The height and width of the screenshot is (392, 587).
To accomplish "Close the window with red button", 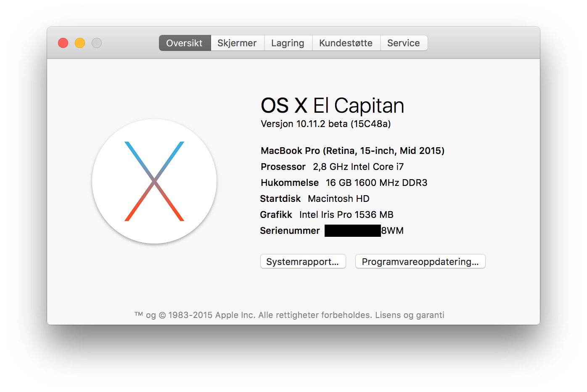I will pyautogui.click(x=63, y=43).
